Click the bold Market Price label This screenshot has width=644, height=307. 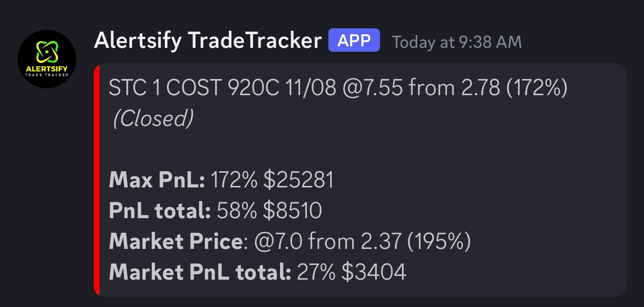175,241
